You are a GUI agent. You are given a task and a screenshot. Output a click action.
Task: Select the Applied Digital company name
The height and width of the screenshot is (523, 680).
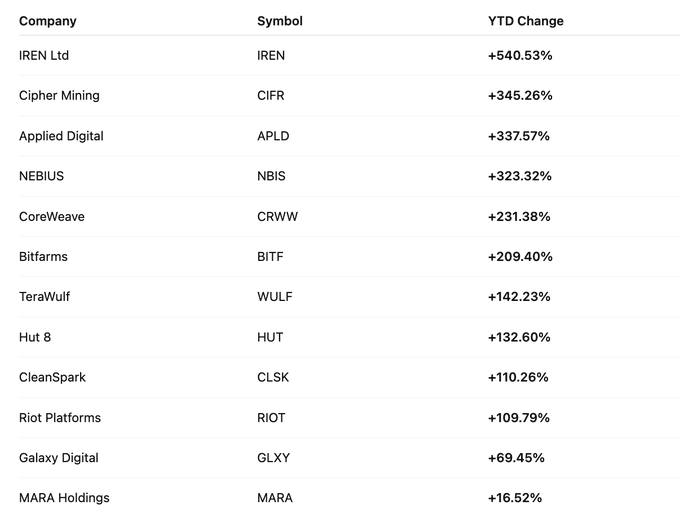pos(61,136)
